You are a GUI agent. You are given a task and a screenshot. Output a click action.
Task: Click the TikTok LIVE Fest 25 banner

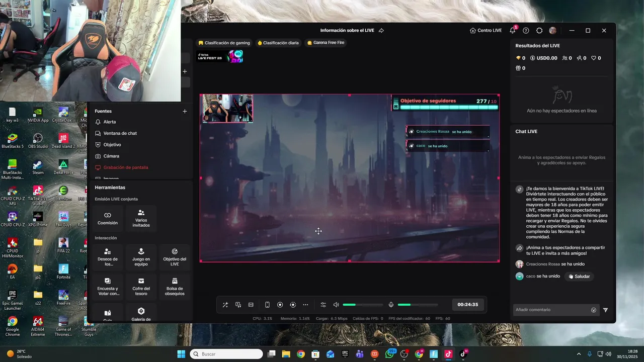[220, 56]
